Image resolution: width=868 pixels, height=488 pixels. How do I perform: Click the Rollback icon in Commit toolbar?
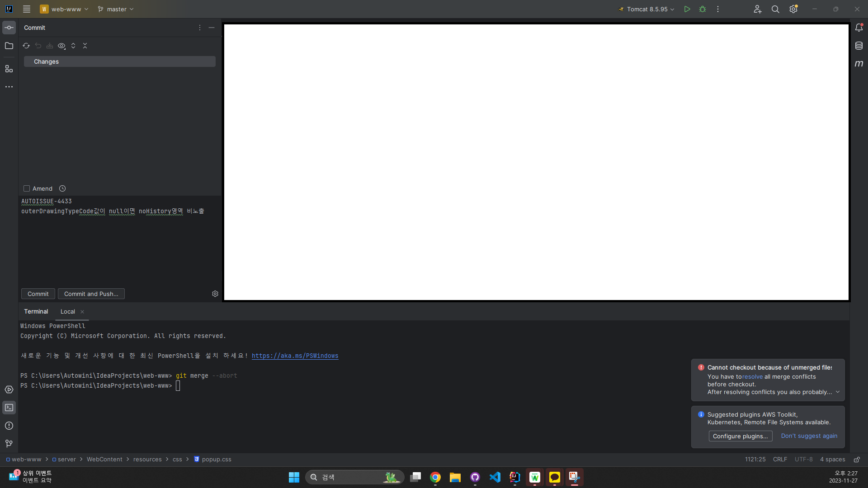[38, 46]
